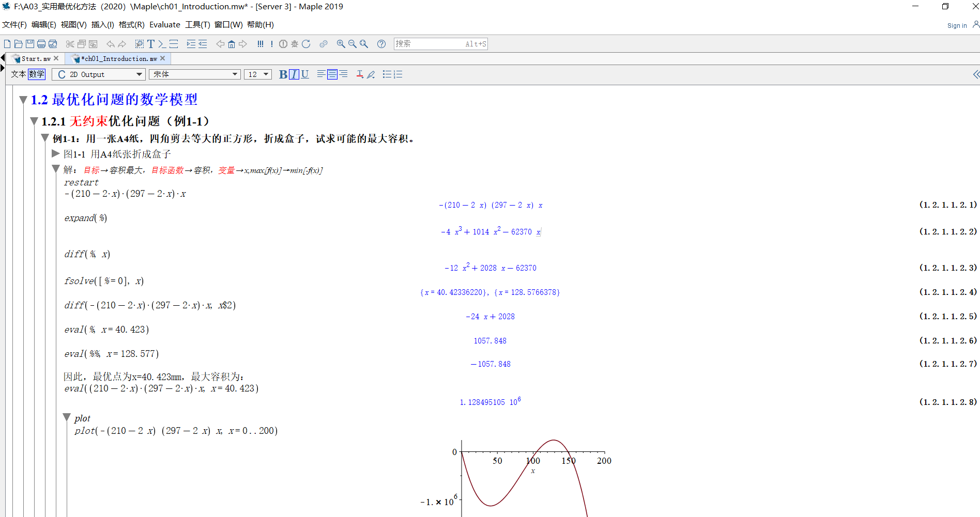Open the 宋体 font dropdown
The width and height of the screenshot is (980, 517).
pyautogui.click(x=194, y=74)
